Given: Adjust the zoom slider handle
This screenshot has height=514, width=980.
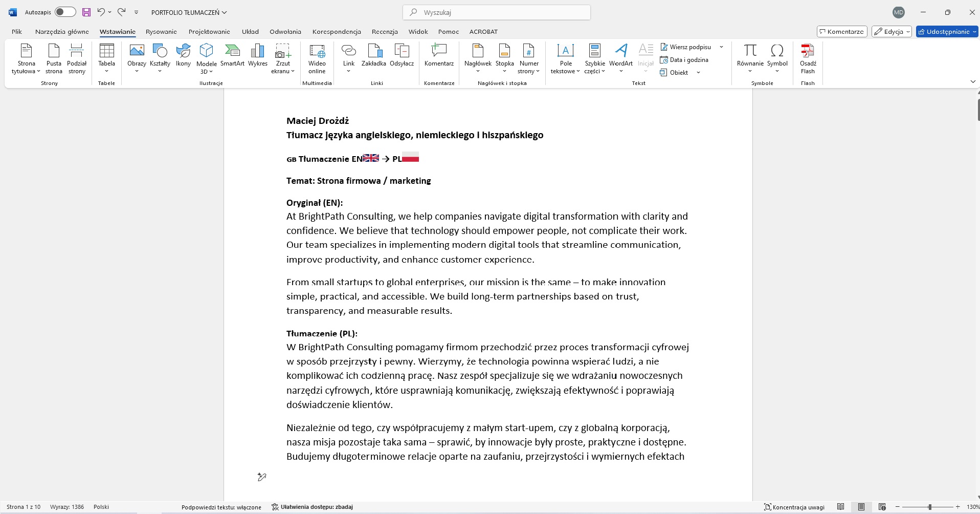Looking at the screenshot, I should pyautogui.click(x=930, y=507).
